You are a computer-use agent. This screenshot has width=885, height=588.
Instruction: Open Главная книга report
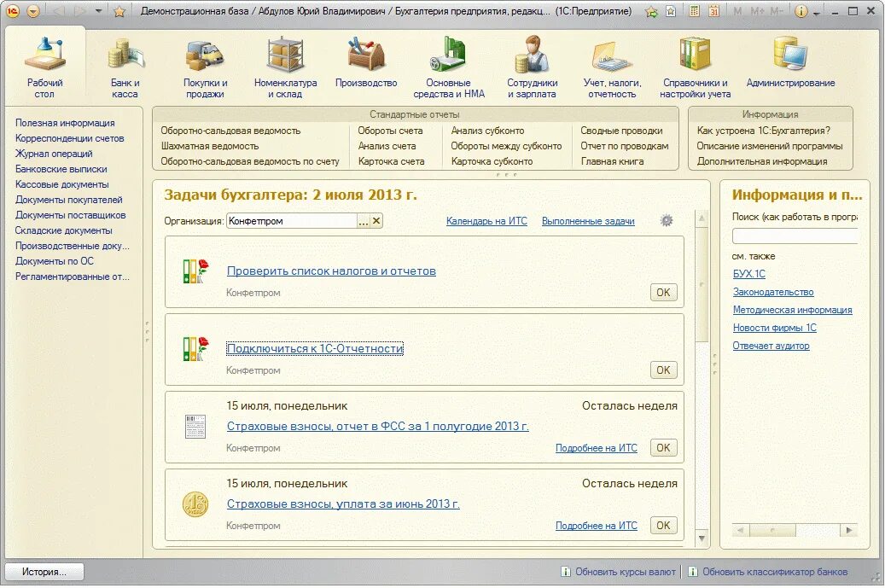tap(613, 160)
